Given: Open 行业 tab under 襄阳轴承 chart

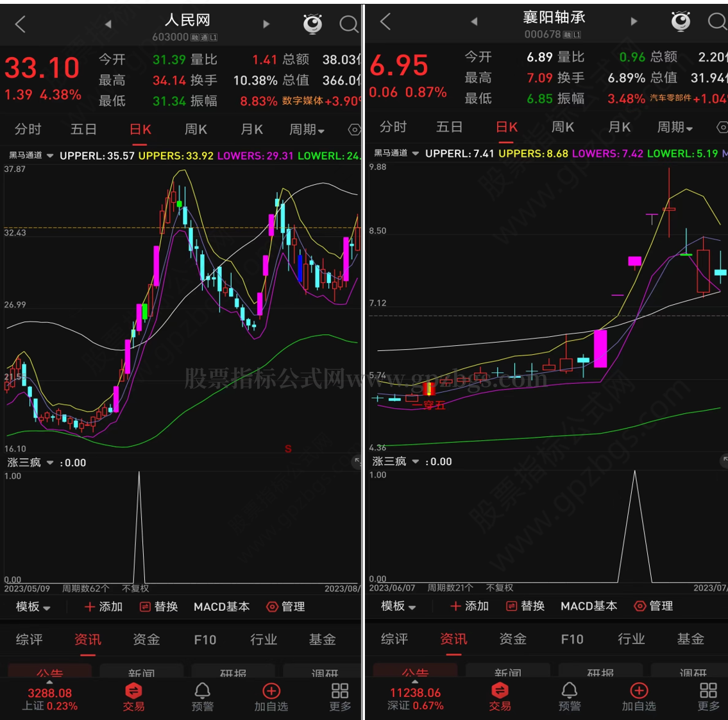Looking at the screenshot, I should pos(631,639).
